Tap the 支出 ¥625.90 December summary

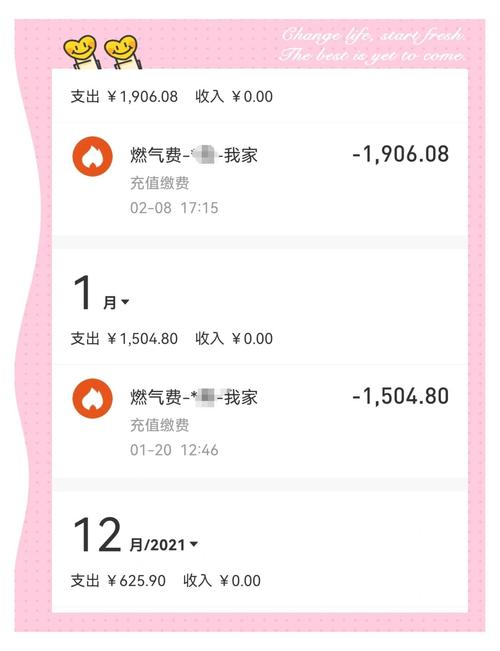point(118,581)
